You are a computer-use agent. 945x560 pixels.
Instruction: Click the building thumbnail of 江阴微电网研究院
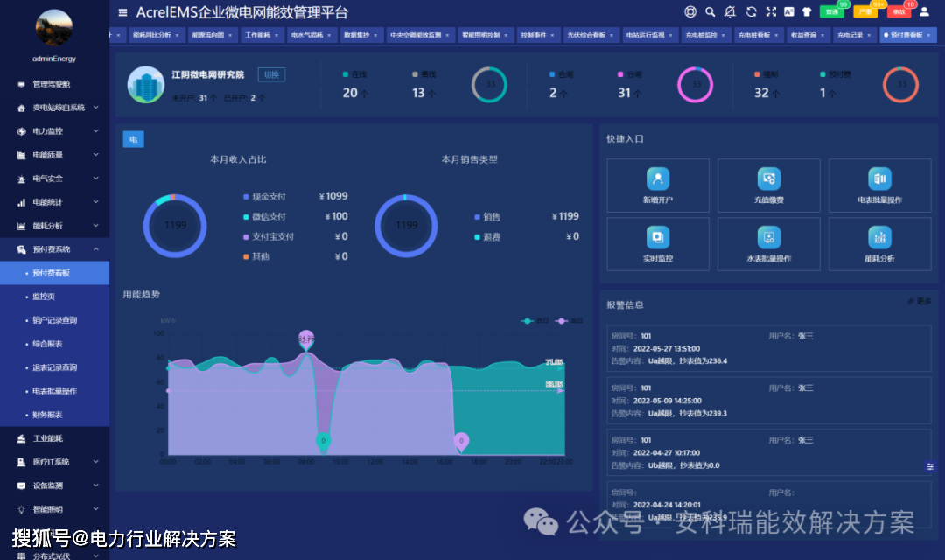tap(146, 84)
